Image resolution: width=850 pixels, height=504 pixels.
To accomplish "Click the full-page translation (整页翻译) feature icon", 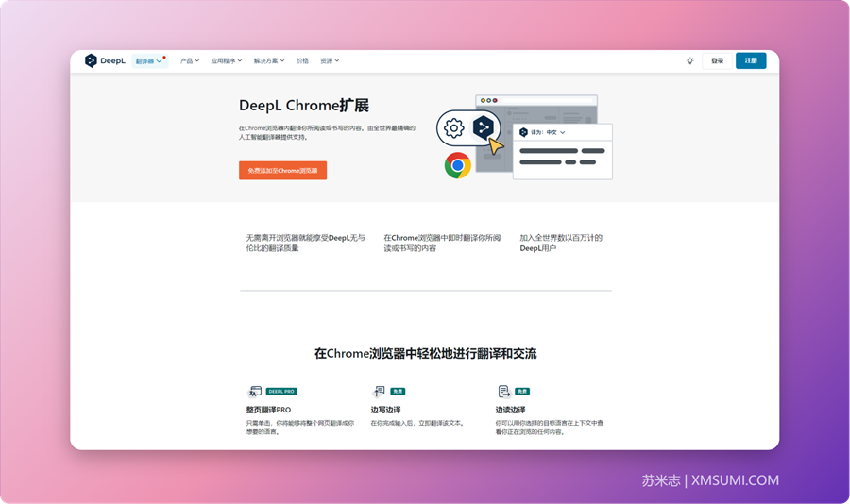I will tap(254, 391).
